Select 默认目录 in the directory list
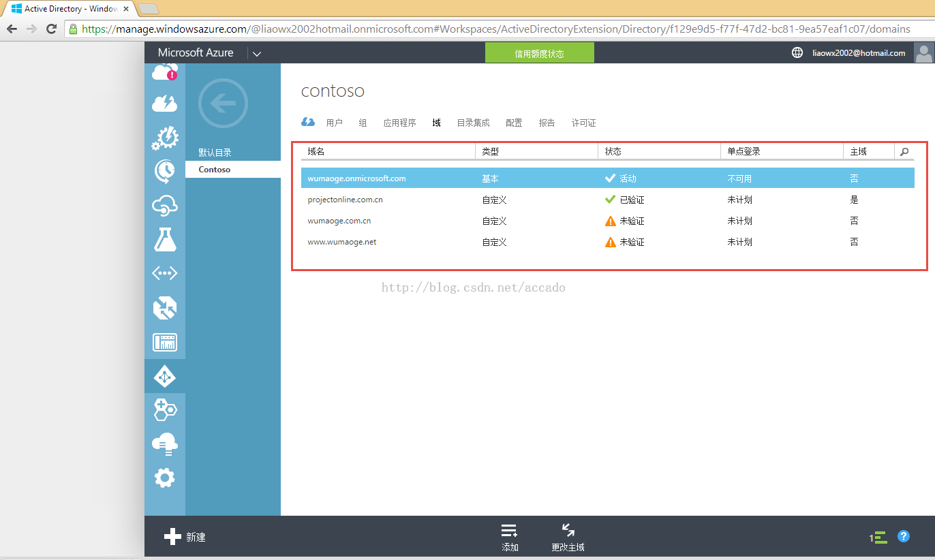This screenshot has height=560, width=935. click(215, 153)
